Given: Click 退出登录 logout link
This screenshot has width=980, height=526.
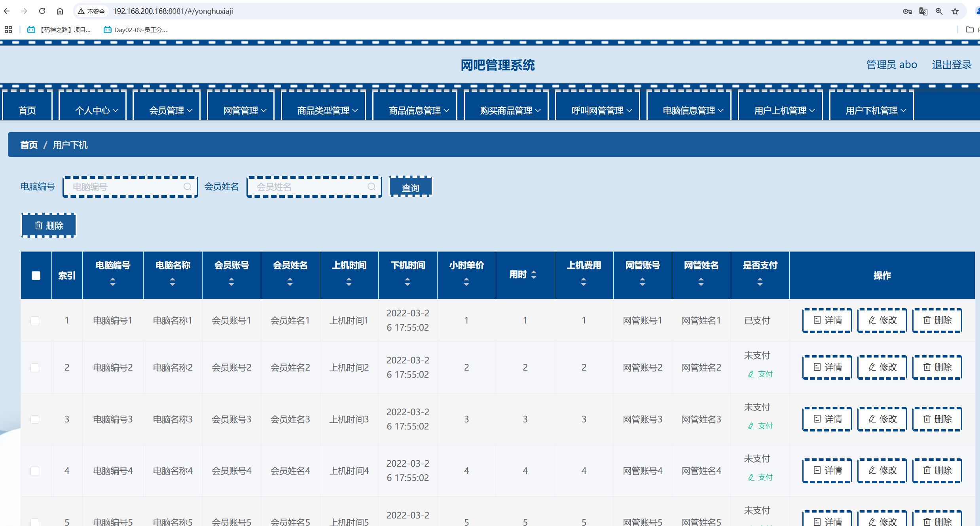Looking at the screenshot, I should (952, 64).
